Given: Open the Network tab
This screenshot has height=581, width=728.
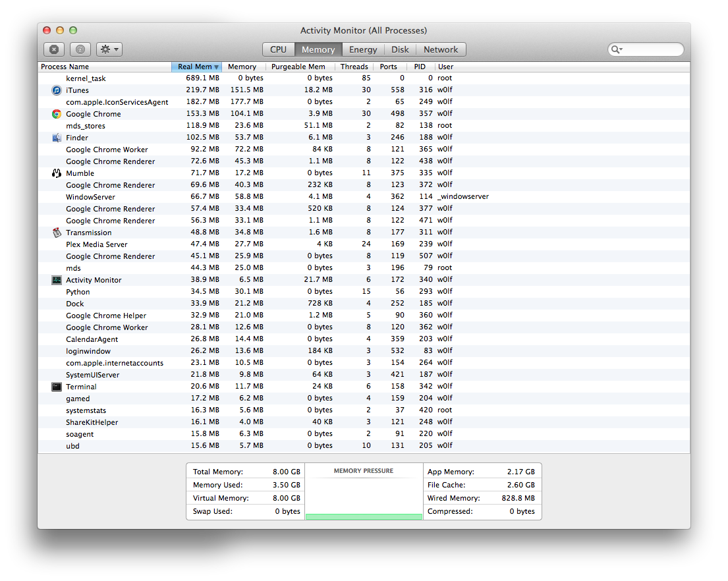Looking at the screenshot, I should tap(441, 49).
